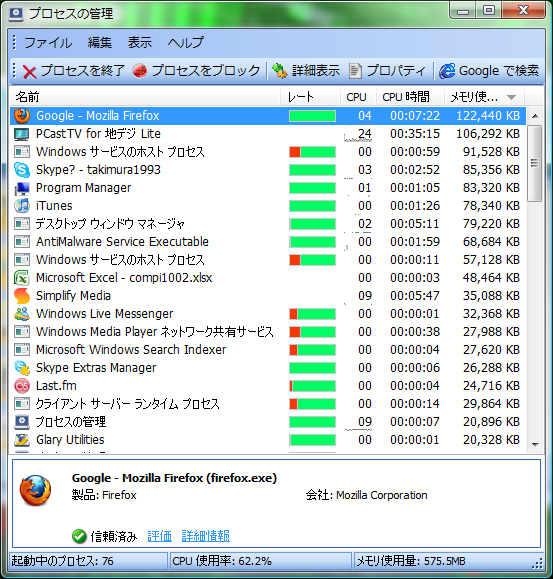Image resolution: width=553 pixels, height=579 pixels.
Task: Click the iTunes music note icon
Action: tap(22, 206)
